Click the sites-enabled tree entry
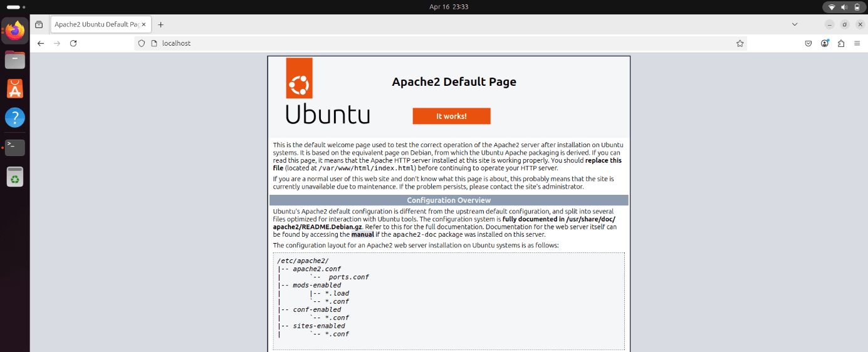The height and width of the screenshot is (352, 868). click(x=318, y=326)
